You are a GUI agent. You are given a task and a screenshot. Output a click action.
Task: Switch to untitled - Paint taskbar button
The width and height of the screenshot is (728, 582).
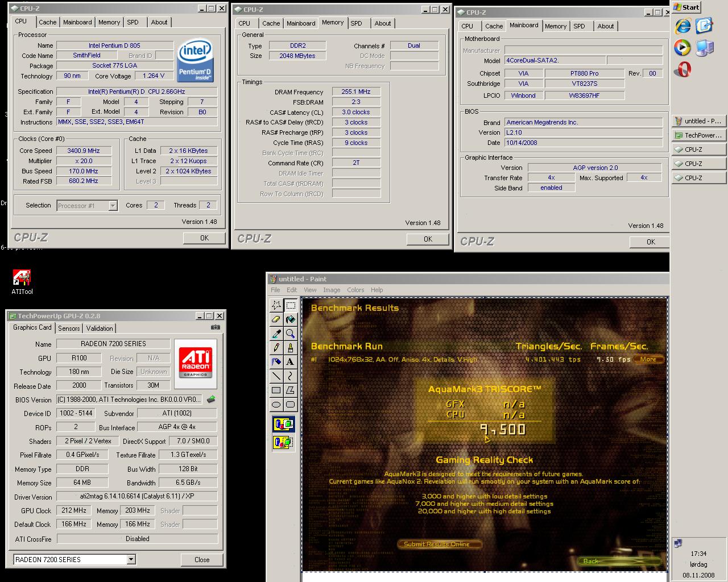[699, 121]
